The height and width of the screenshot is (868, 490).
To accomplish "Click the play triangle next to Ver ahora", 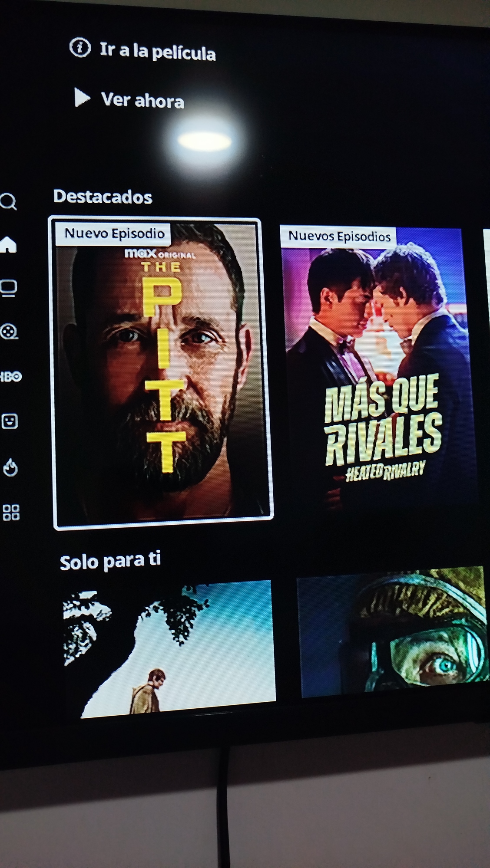I will pos(82,97).
